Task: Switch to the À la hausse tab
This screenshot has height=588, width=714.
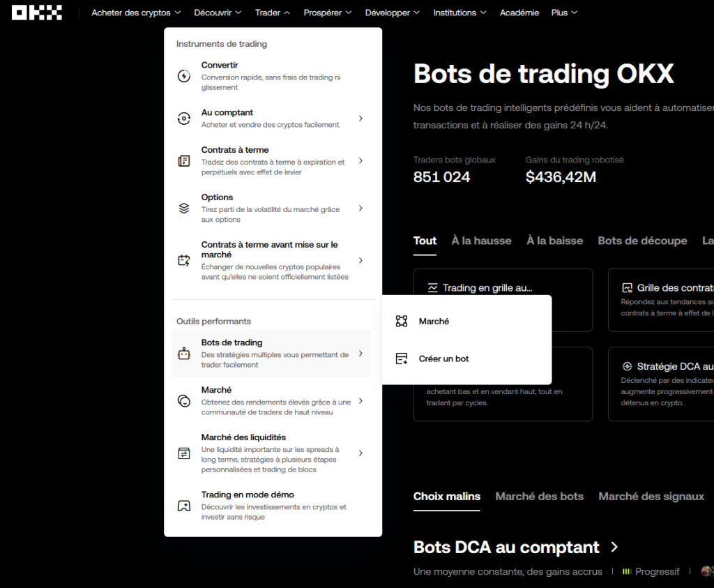Action: point(481,241)
